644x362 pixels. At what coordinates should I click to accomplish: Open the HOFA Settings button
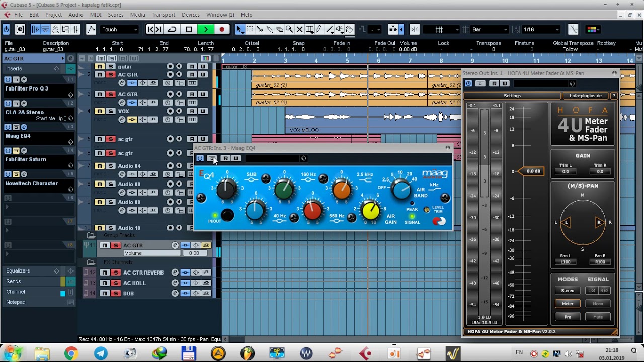point(512,96)
